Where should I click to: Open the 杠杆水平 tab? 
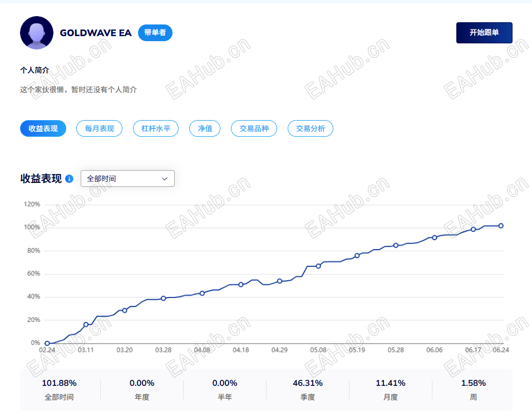pyautogui.click(x=156, y=128)
